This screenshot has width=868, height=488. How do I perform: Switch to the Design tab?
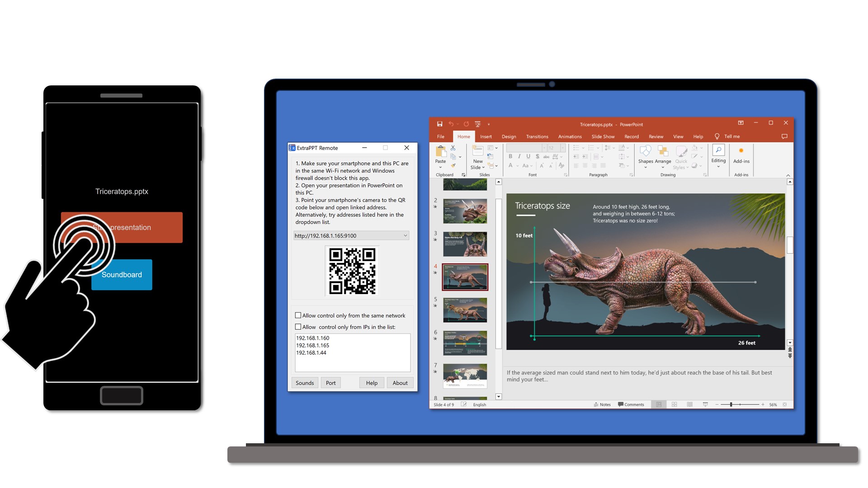pos(509,136)
